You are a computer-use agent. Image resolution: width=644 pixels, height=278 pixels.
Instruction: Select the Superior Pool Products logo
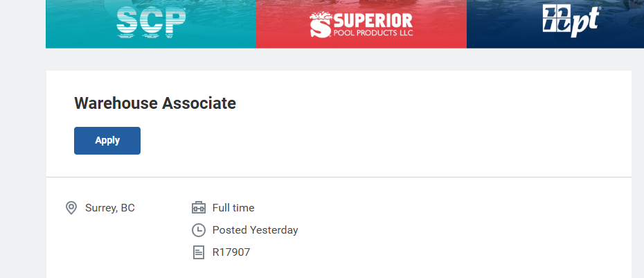[x=361, y=24]
